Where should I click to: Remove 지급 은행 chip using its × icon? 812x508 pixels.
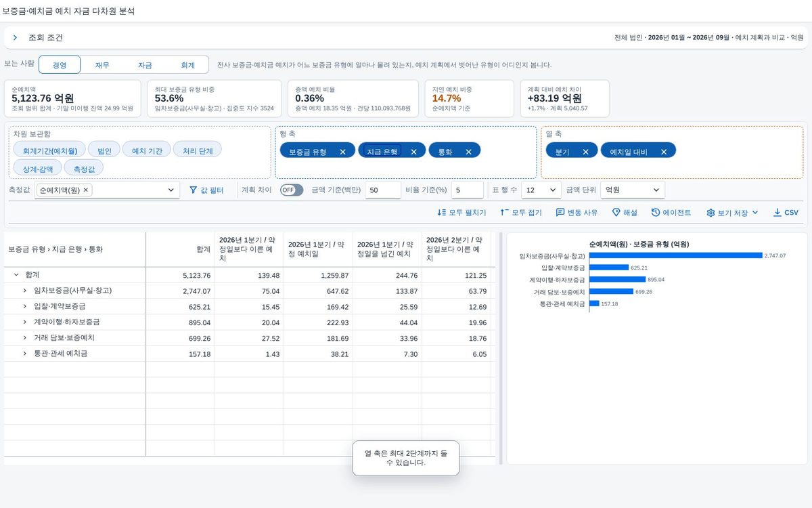pyautogui.click(x=413, y=152)
